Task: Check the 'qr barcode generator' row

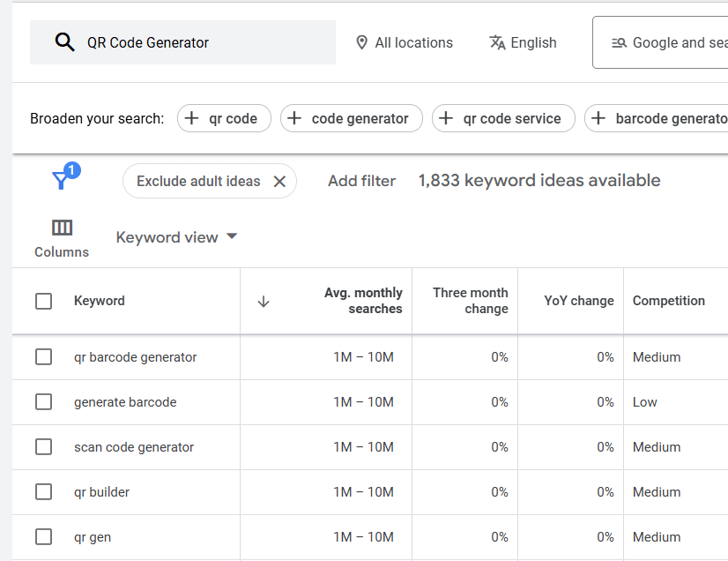Action: [44, 357]
